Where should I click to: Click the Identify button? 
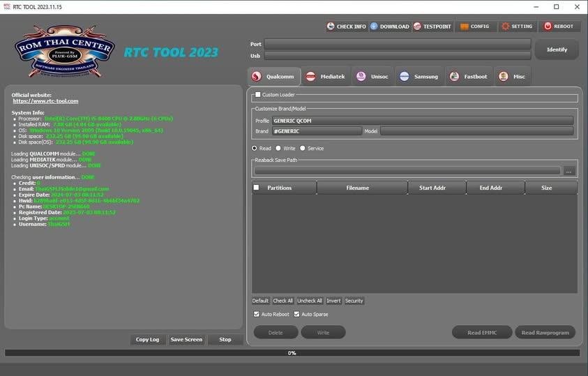[557, 50]
